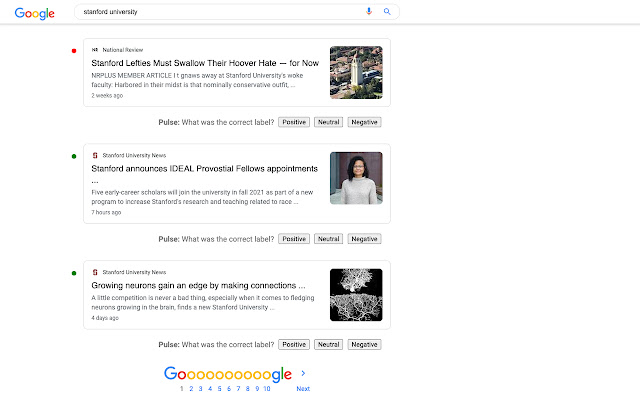The image size is (640, 400).
Task: Label the National Review article Neutral
Action: pyautogui.click(x=329, y=122)
